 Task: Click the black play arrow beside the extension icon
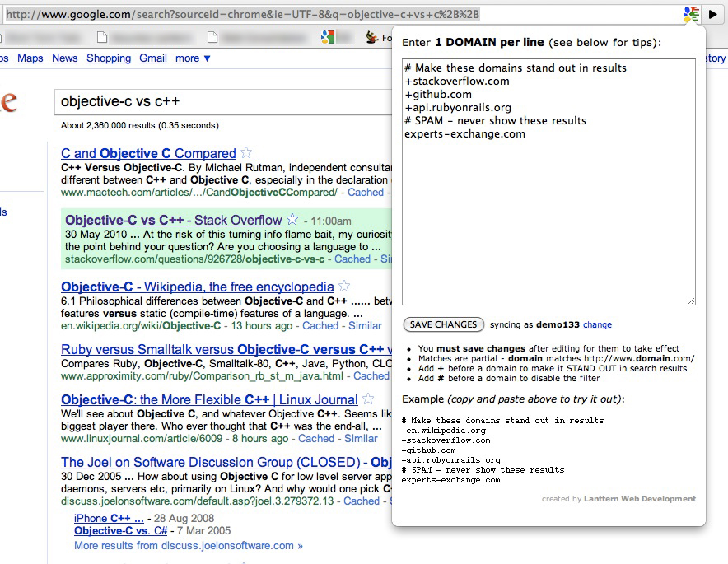[713, 14]
